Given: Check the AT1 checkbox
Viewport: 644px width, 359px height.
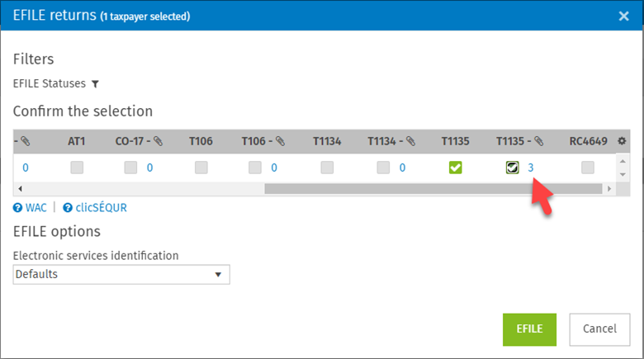Looking at the screenshot, I should click(x=77, y=168).
